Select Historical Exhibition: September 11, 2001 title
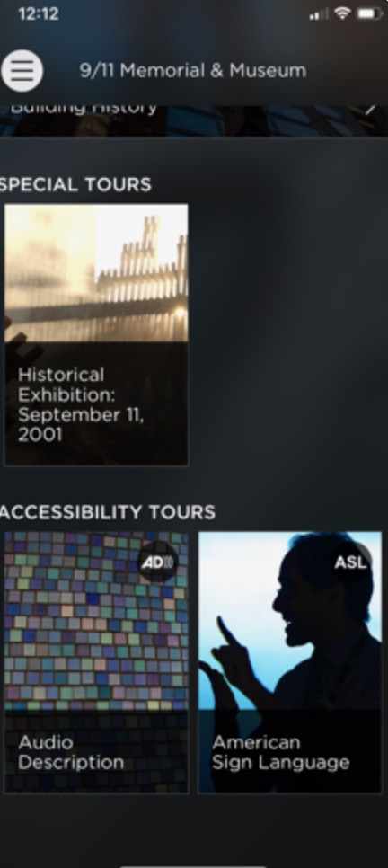Image resolution: width=388 pixels, height=868 pixels. click(x=81, y=404)
